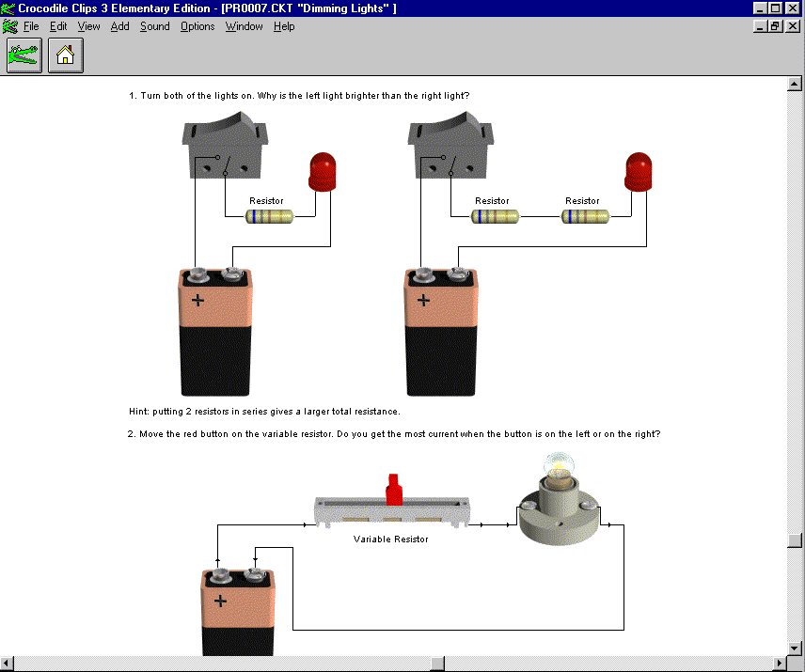Close the inner document window
805x672 pixels.
coord(793,25)
